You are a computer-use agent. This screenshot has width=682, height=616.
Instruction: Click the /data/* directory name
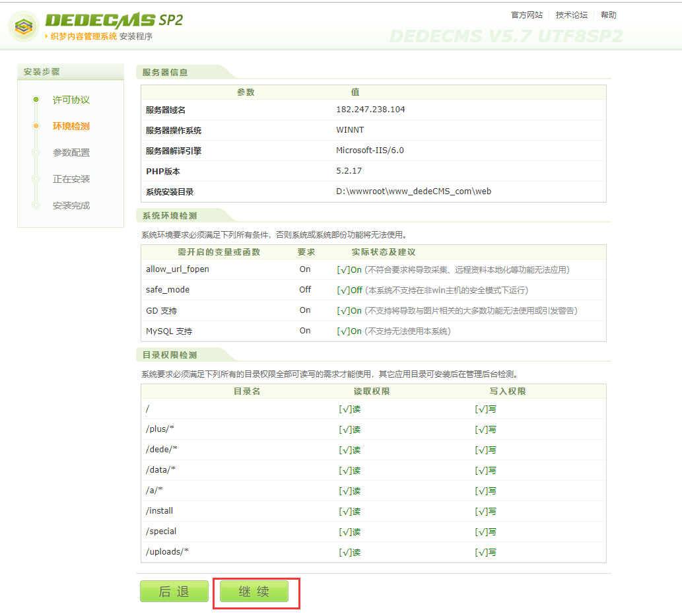[160, 470]
